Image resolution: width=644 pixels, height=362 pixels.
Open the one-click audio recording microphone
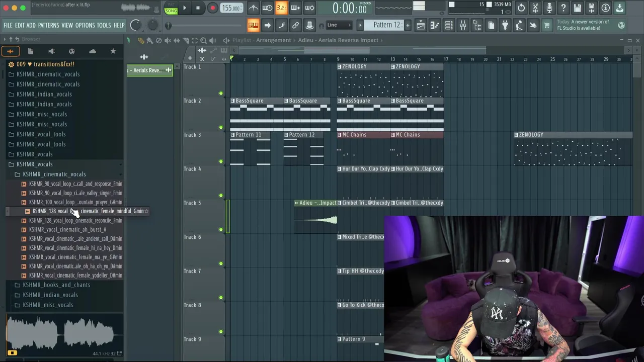[549, 8]
